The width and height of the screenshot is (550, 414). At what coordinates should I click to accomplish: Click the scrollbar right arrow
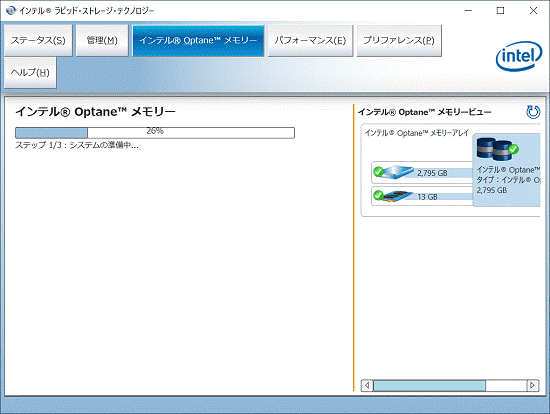[x=532, y=385]
